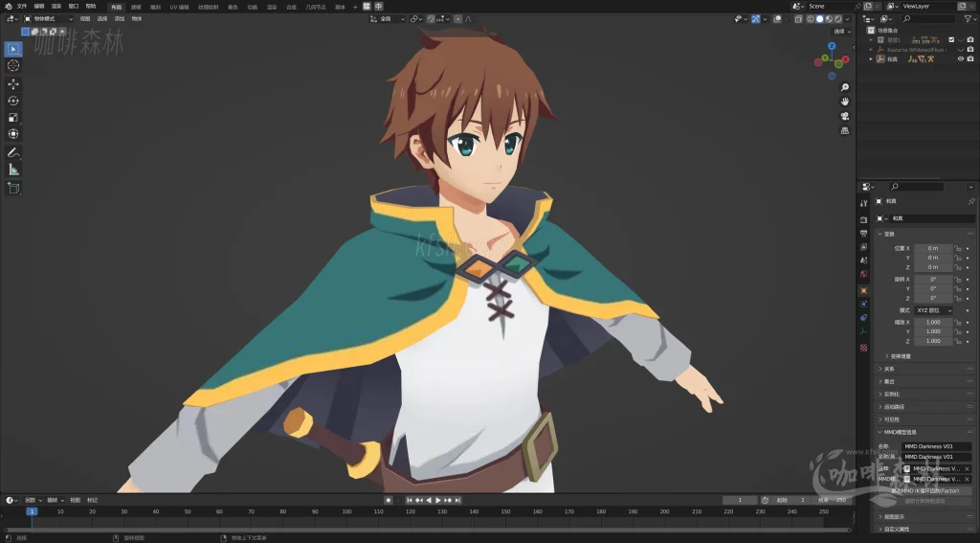Viewport: 980px width, 543px height.
Task: Open the View Layer properties tab
Action: tap(864, 247)
